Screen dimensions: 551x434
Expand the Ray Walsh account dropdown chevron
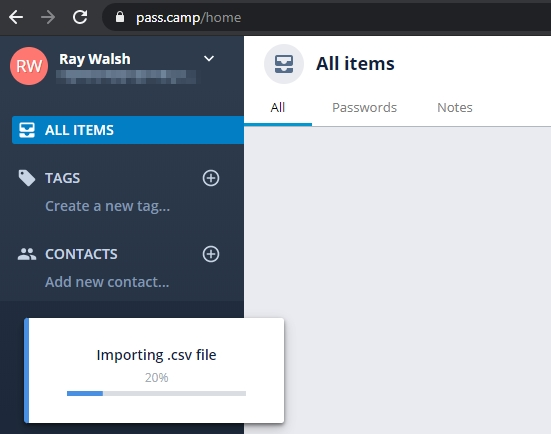tap(209, 59)
